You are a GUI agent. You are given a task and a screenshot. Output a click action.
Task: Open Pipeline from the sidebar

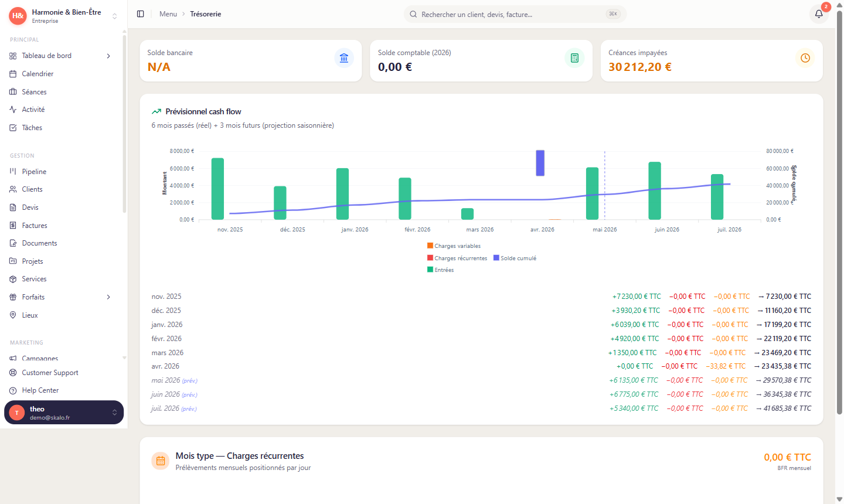34,172
